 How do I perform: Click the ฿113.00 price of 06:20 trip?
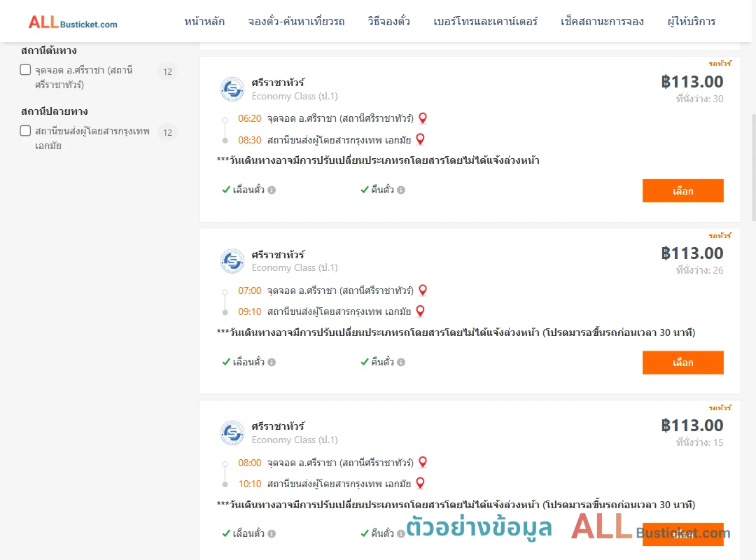click(692, 81)
